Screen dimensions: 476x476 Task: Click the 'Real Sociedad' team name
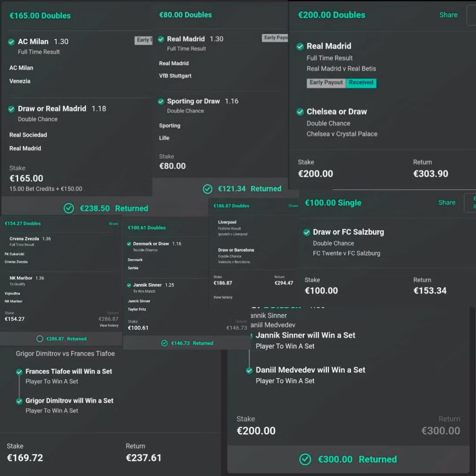tap(28, 135)
